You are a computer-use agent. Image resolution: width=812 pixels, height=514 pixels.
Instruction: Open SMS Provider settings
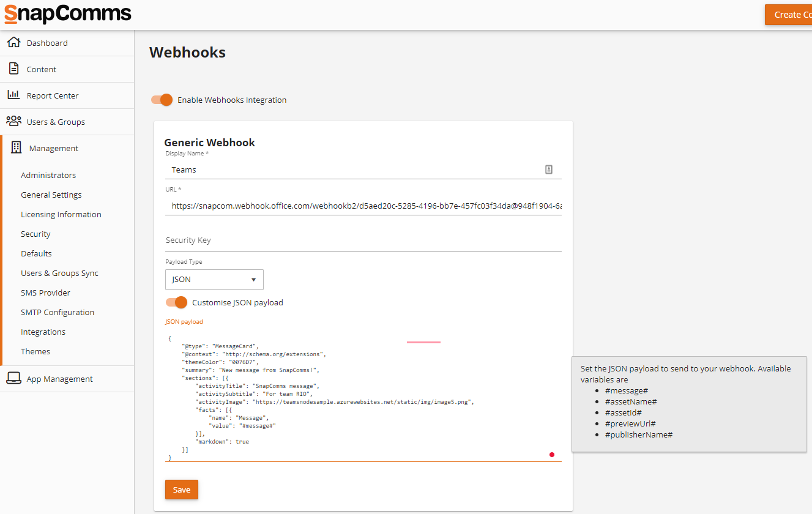45,292
